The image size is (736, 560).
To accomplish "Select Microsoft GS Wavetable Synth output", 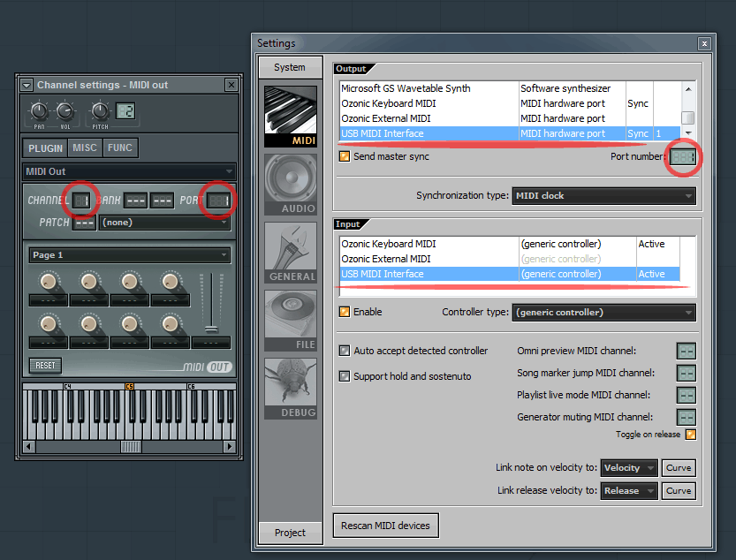I will (x=510, y=88).
